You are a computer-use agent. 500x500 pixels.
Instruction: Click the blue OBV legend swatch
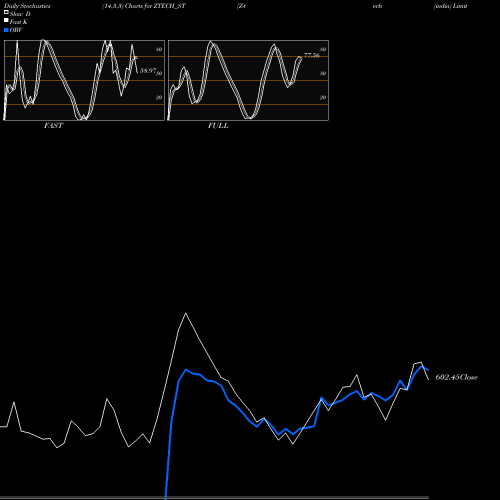[6, 30]
